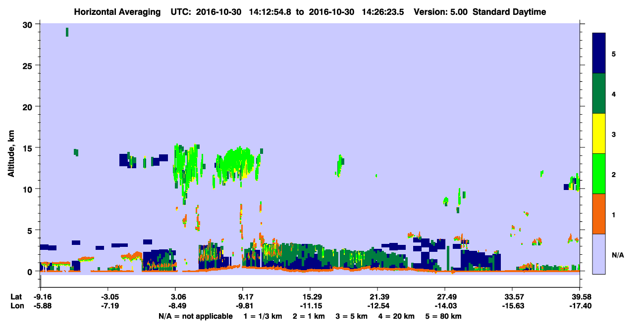
Task: Click the longitude value -9.81
Action: coord(245,306)
